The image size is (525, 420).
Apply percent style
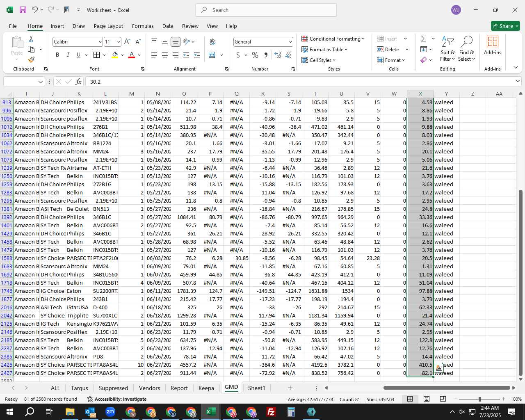pyautogui.click(x=255, y=55)
